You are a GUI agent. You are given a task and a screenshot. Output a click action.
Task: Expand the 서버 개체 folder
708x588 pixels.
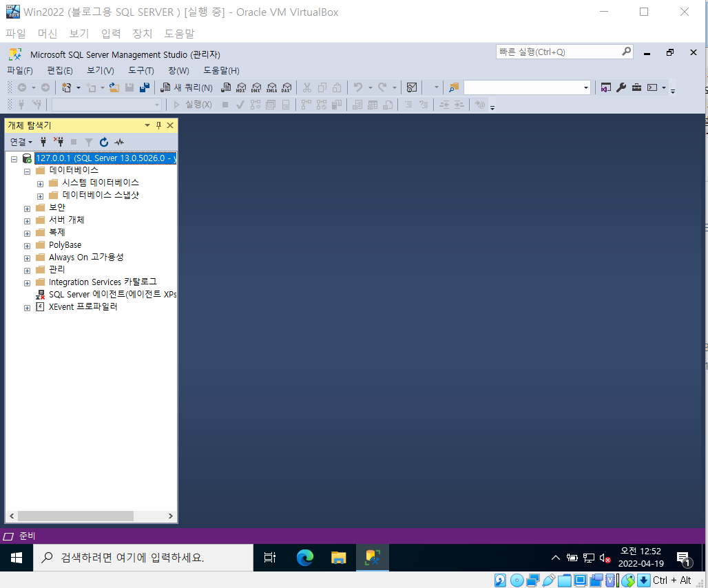27,221
